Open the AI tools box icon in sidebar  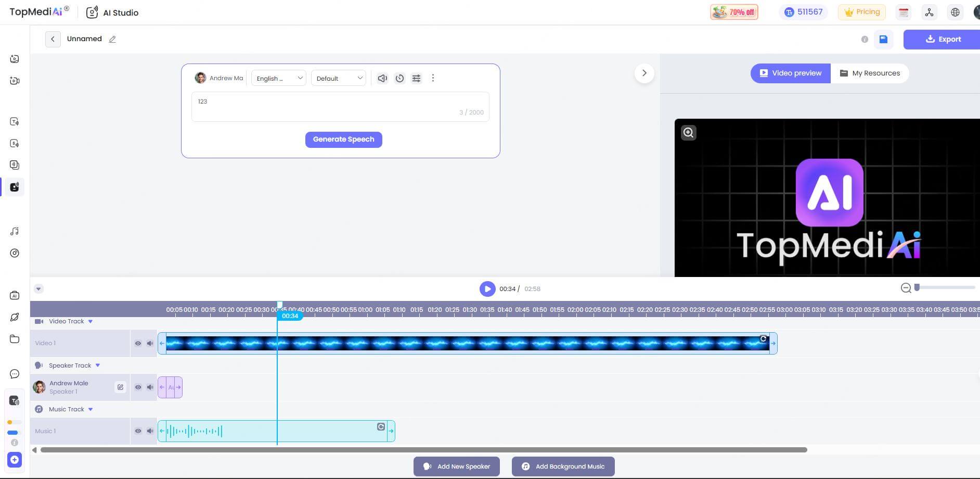[x=15, y=295]
